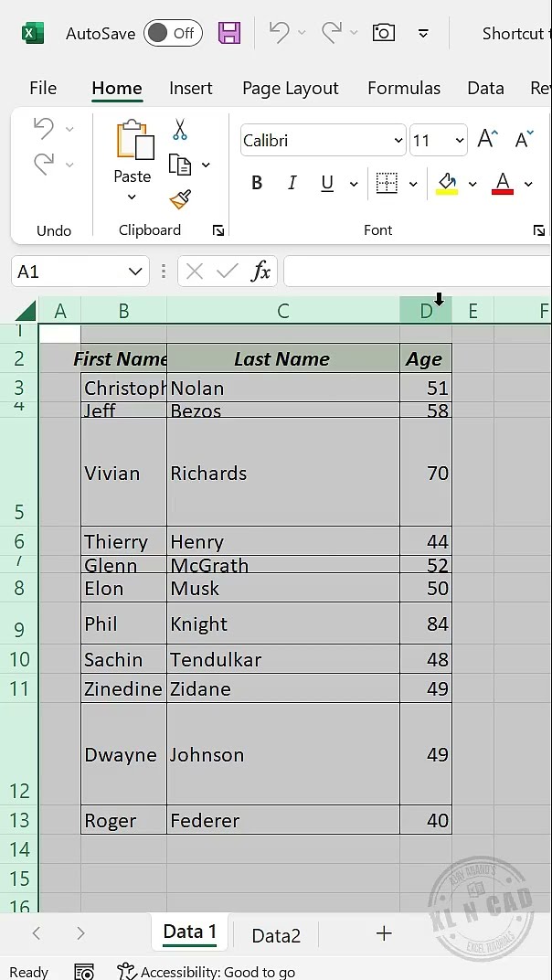Toggle the AutoSave switch

(173, 34)
